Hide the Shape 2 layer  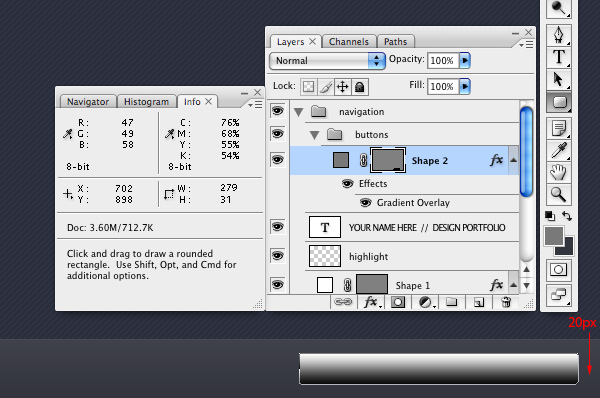(x=278, y=160)
